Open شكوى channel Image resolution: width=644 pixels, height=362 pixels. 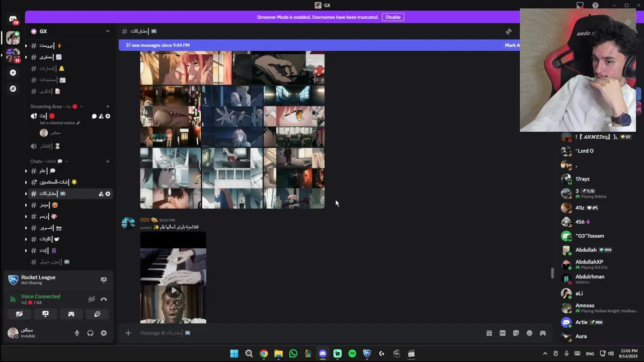tap(69, 91)
